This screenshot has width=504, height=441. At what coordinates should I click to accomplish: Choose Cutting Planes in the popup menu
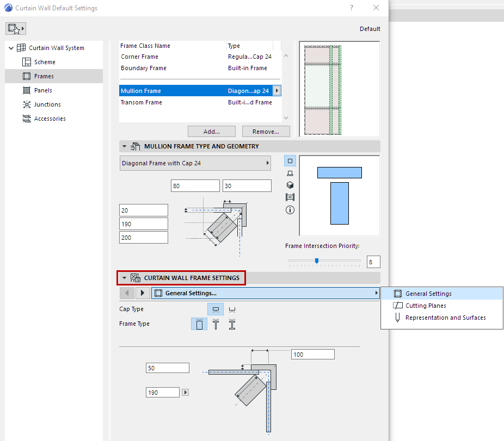[441, 306]
